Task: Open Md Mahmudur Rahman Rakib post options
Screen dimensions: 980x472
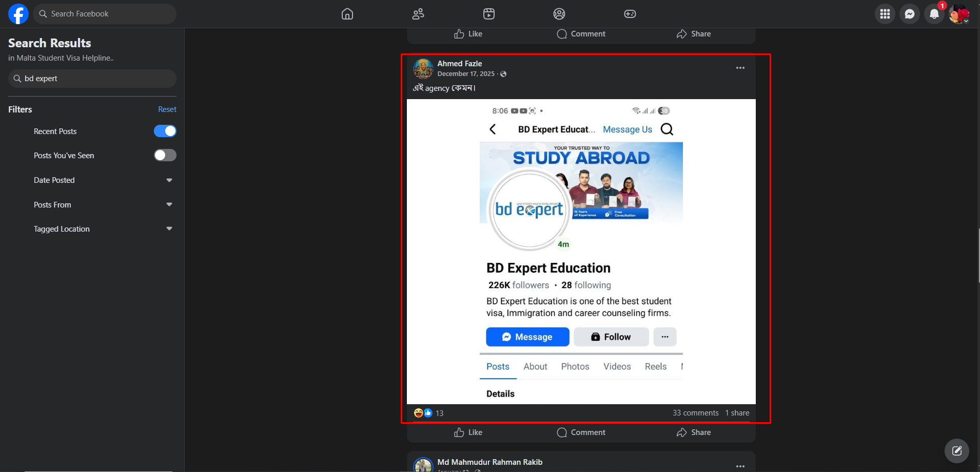Action: [x=740, y=466]
